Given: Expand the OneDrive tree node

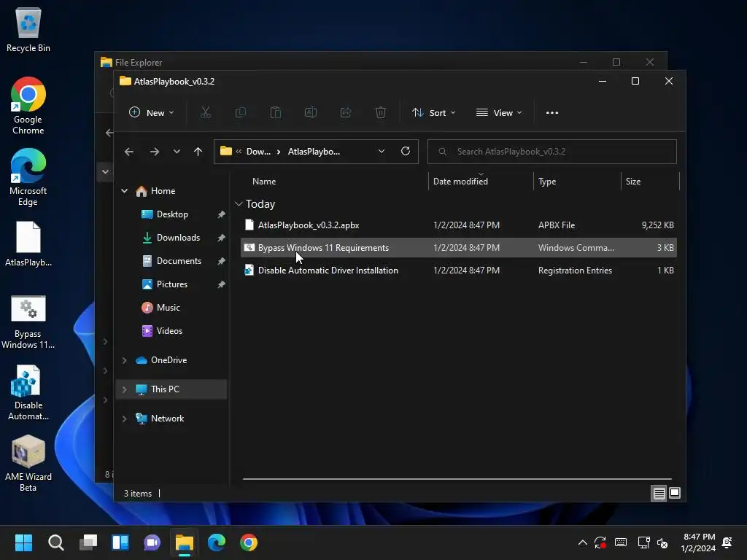Looking at the screenshot, I should point(124,360).
